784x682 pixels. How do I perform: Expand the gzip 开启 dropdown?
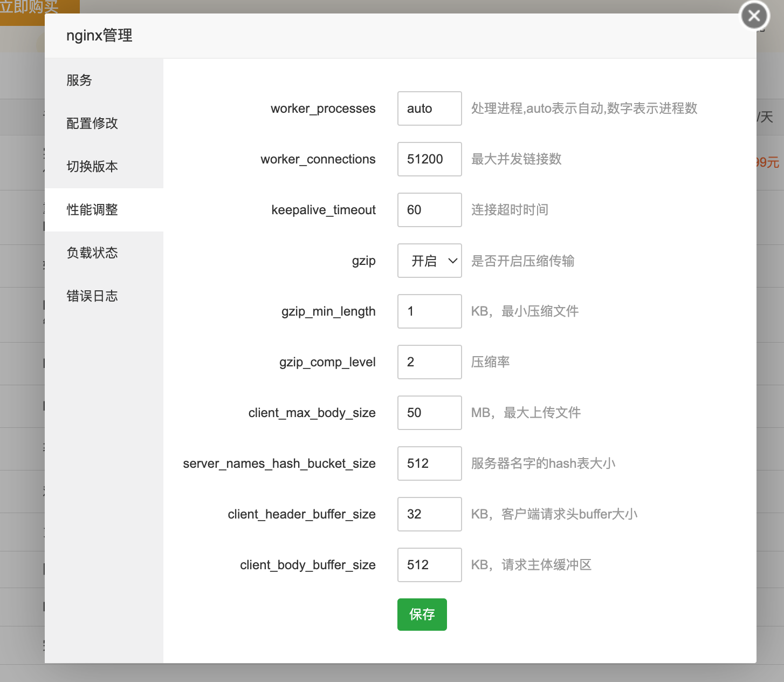[430, 261]
